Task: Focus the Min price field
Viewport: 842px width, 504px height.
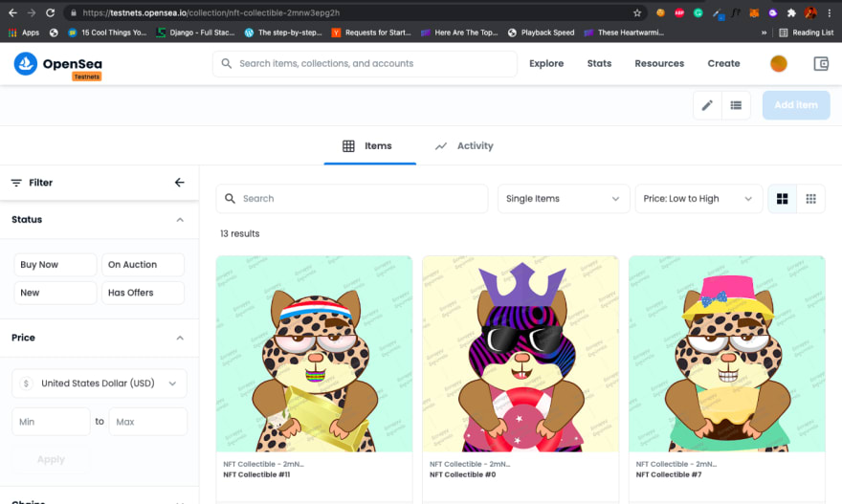Action: click(51, 422)
